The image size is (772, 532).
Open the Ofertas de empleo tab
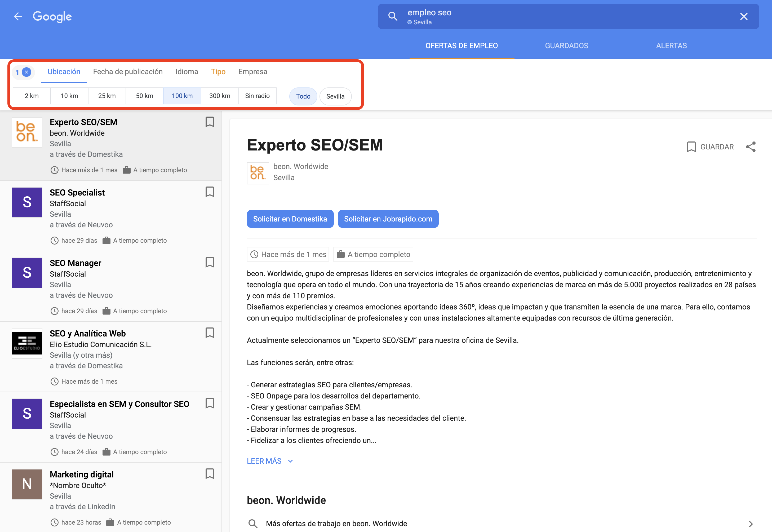coord(462,46)
